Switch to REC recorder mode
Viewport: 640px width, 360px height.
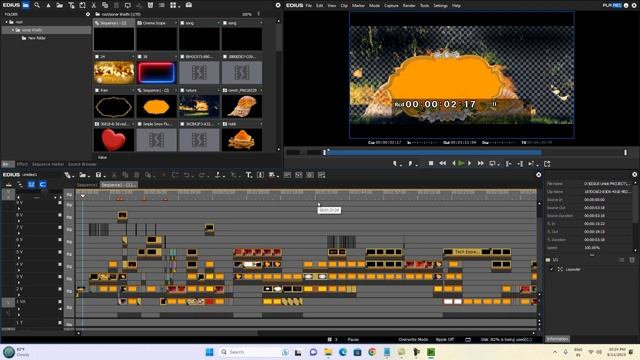pos(616,5)
